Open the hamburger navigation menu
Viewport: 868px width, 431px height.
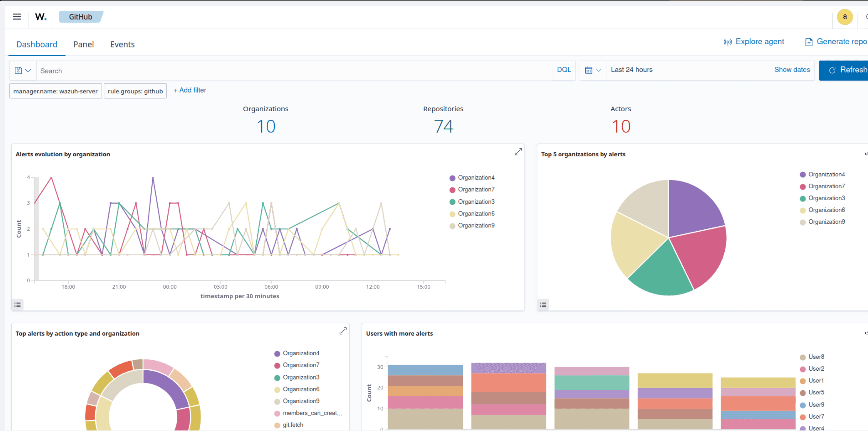[17, 17]
